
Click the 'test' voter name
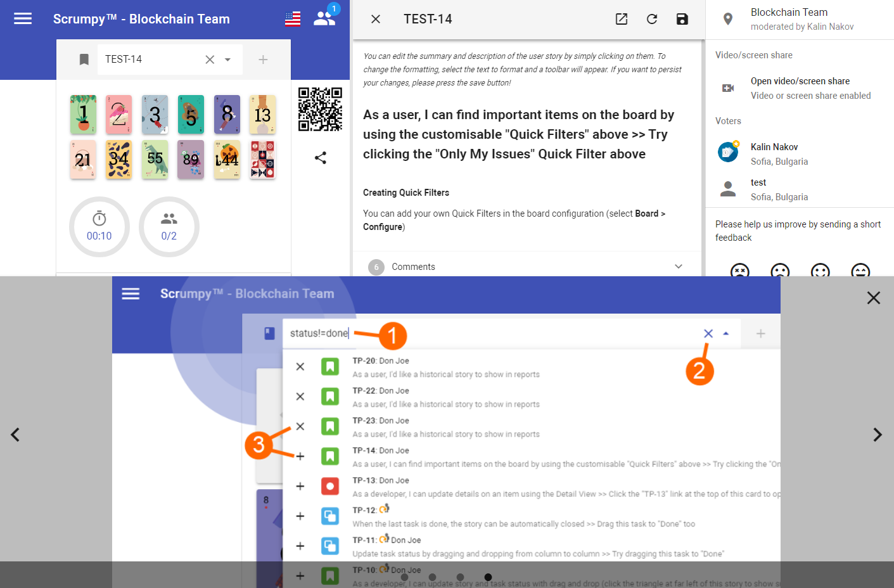(758, 182)
